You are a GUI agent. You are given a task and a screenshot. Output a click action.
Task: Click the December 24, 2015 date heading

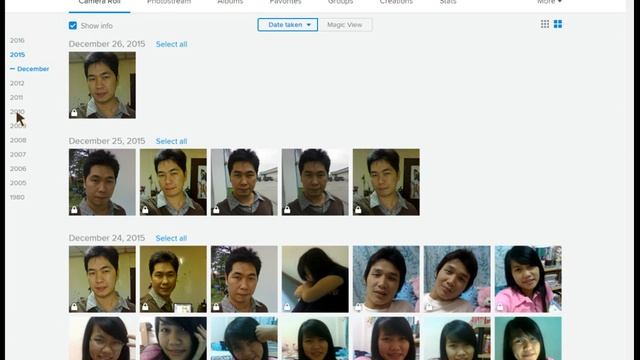click(107, 238)
